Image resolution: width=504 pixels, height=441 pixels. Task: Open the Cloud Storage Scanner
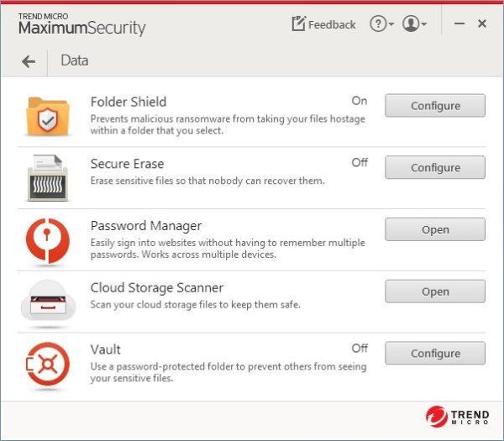(x=435, y=291)
